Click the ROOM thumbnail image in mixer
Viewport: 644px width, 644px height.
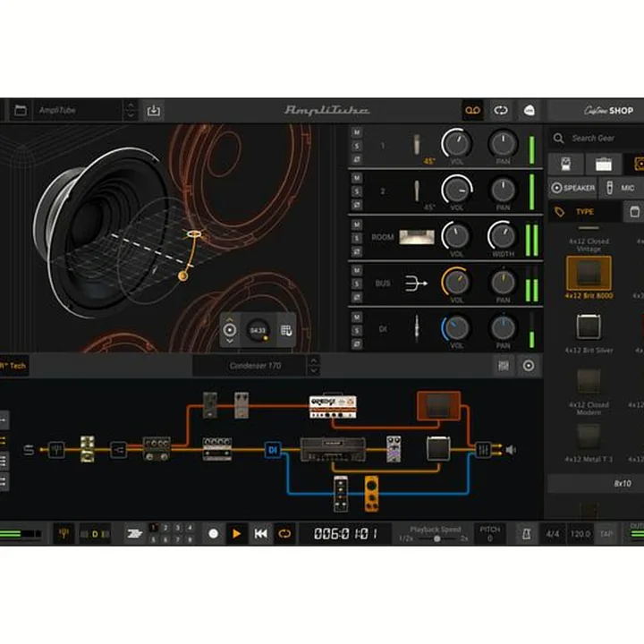[x=417, y=237]
